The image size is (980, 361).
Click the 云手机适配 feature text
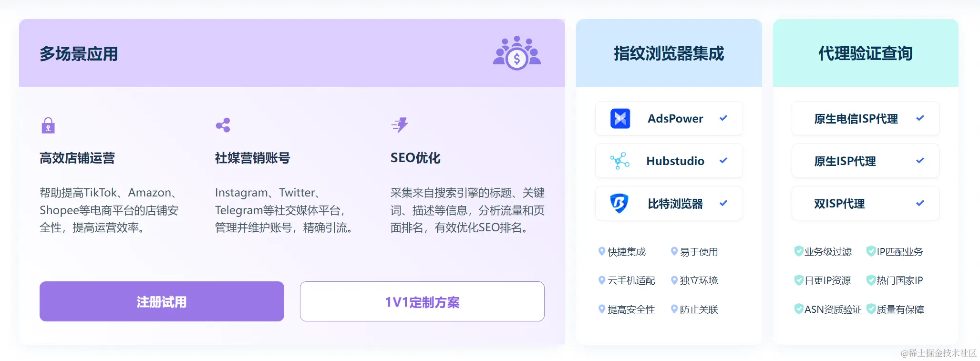(x=631, y=280)
